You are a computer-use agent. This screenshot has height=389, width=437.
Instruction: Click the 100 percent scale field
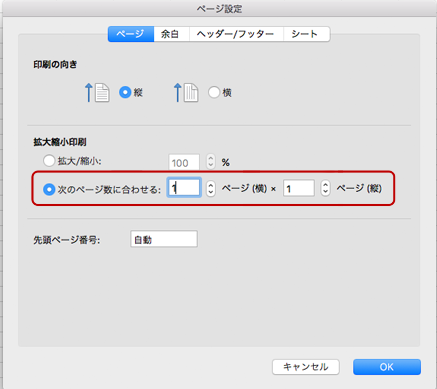[184, 162]
